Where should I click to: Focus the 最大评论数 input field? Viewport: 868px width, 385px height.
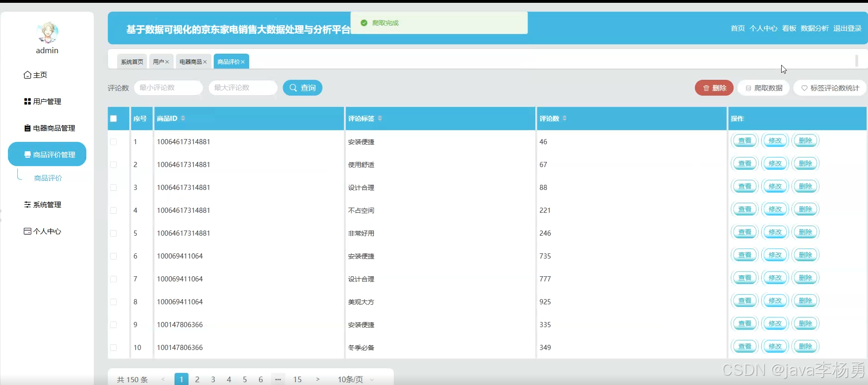243,88
